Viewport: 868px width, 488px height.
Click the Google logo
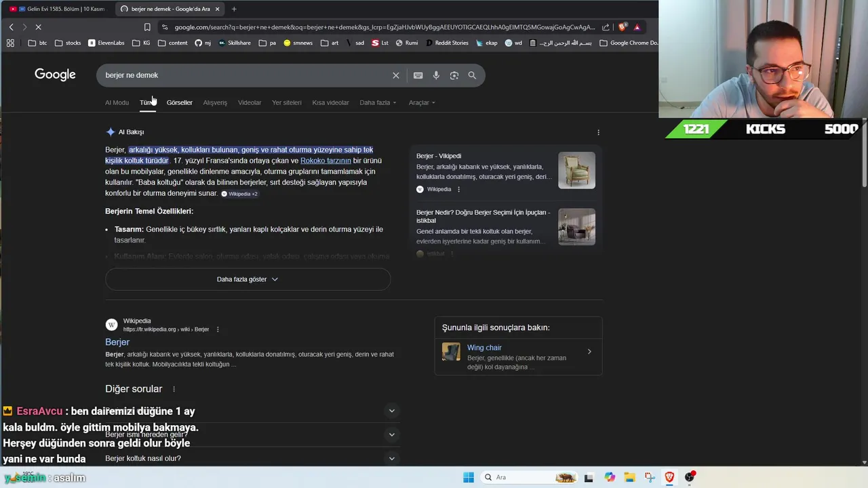pos(55,75)
